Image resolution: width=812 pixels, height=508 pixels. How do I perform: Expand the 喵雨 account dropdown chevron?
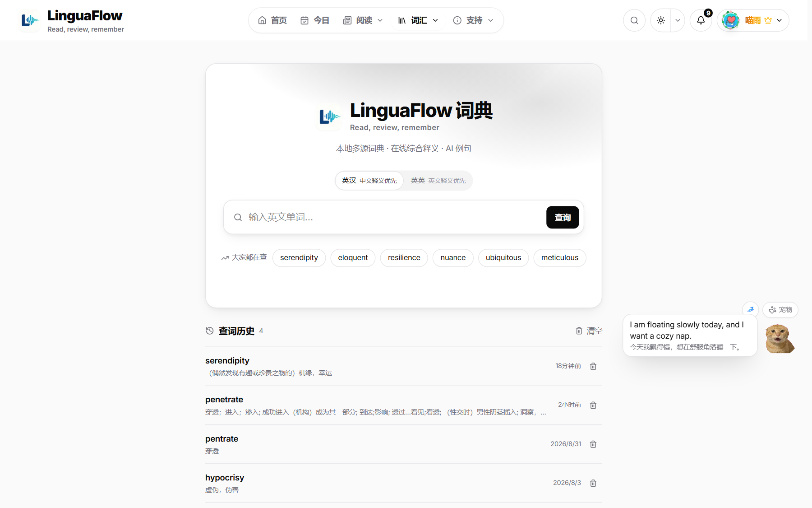(x=779, y=20)
